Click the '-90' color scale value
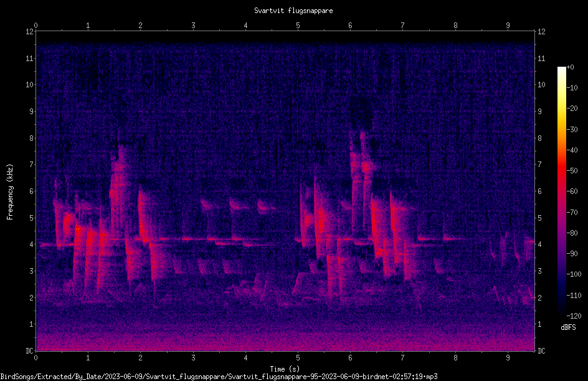This screenshot has height=381, width=588. (572, 254)
